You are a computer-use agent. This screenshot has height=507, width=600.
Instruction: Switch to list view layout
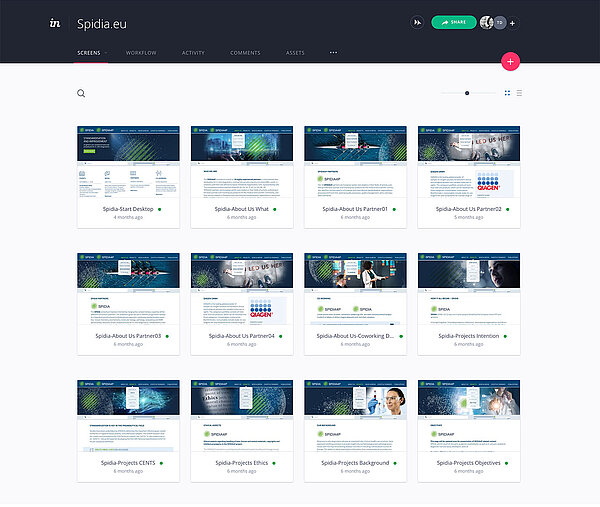[x=519, y=93]
